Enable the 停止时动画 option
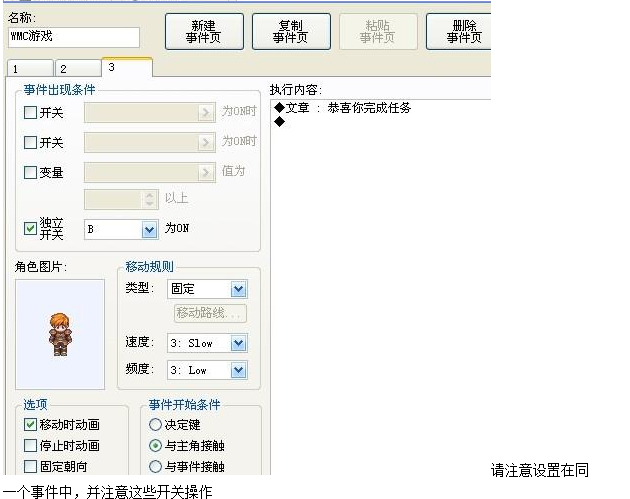The height and width of the screenshot is (499, 630). tap(31, 446)
